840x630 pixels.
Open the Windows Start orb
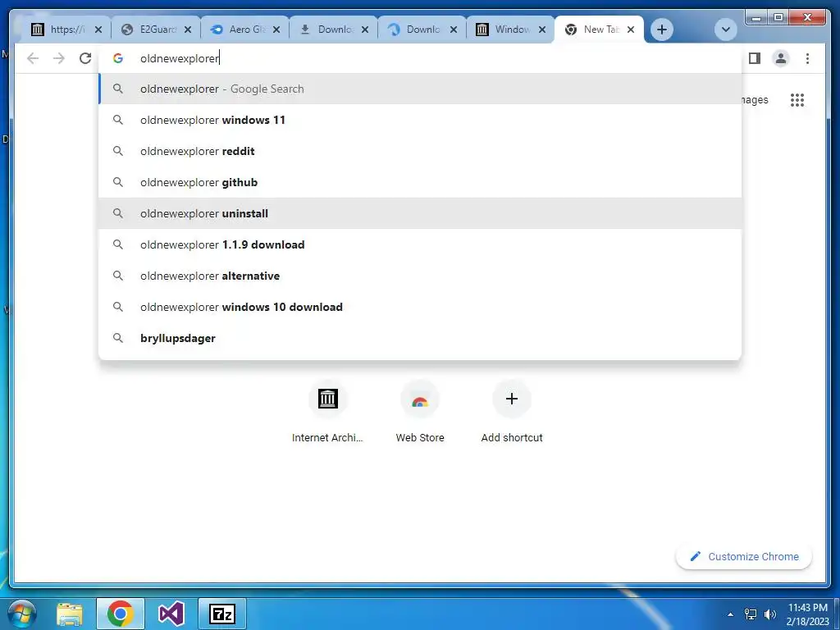pyautogui.click(x=22, y=614)
